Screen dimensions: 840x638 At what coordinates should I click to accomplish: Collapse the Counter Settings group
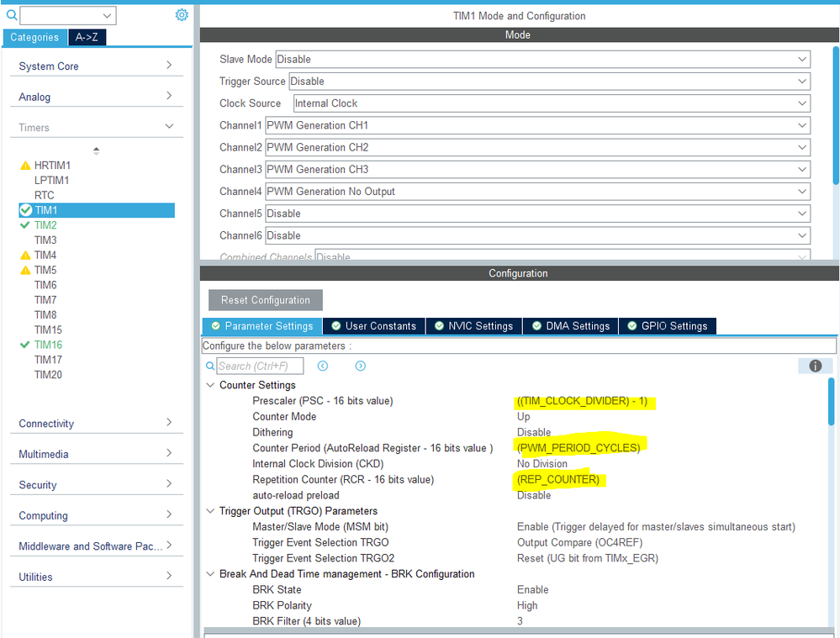click(210, 385)
